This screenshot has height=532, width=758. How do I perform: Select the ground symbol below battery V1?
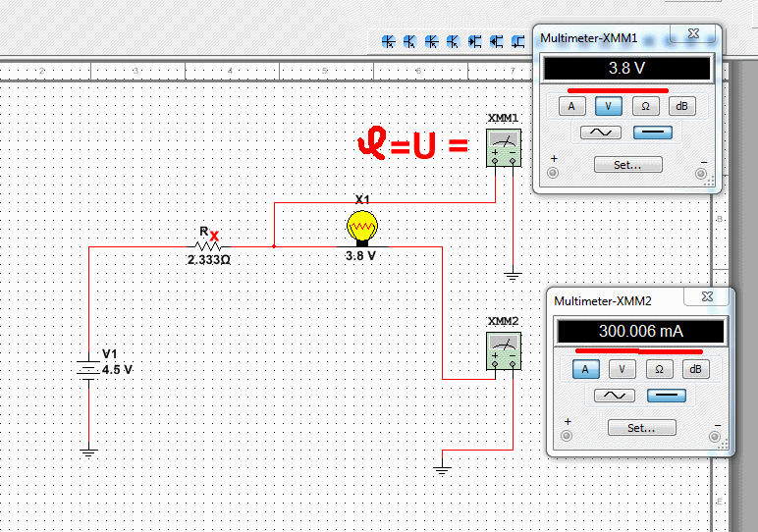click(x=89, y=452)
